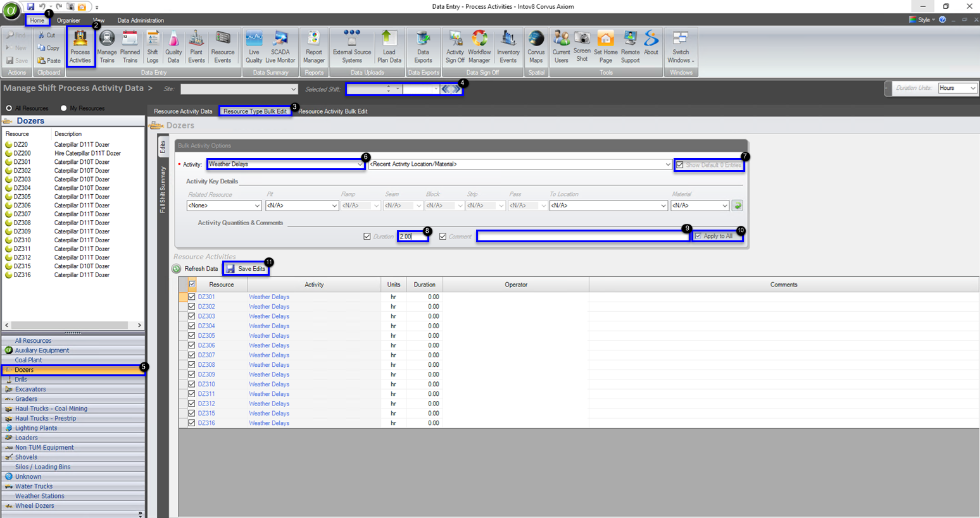Open the DZ301 resource link in the grid

coord(206,297)
